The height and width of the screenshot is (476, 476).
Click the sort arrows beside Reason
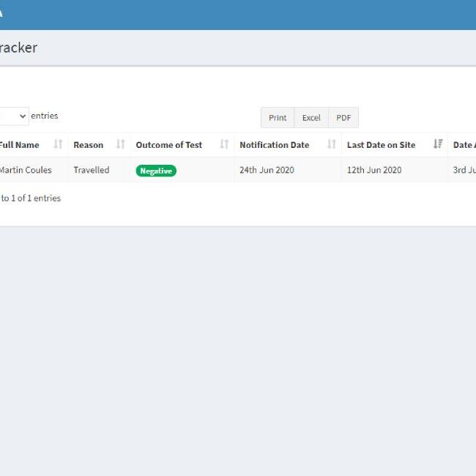click(x=121, y=144)
